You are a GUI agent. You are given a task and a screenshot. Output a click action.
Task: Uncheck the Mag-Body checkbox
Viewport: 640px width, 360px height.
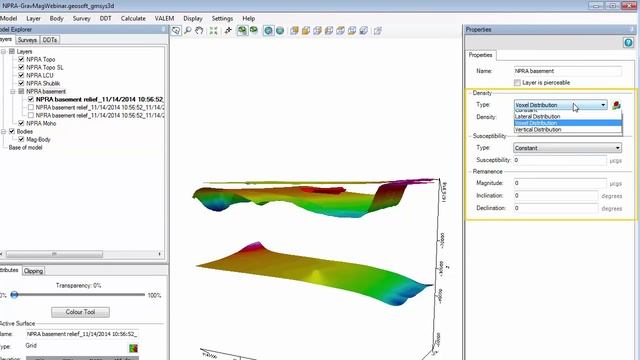pyautogui.click(x=21, y=139)
